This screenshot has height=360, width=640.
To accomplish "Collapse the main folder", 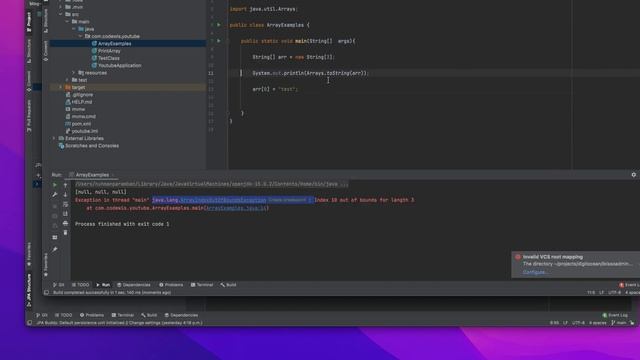I will [x=67, y=22].
